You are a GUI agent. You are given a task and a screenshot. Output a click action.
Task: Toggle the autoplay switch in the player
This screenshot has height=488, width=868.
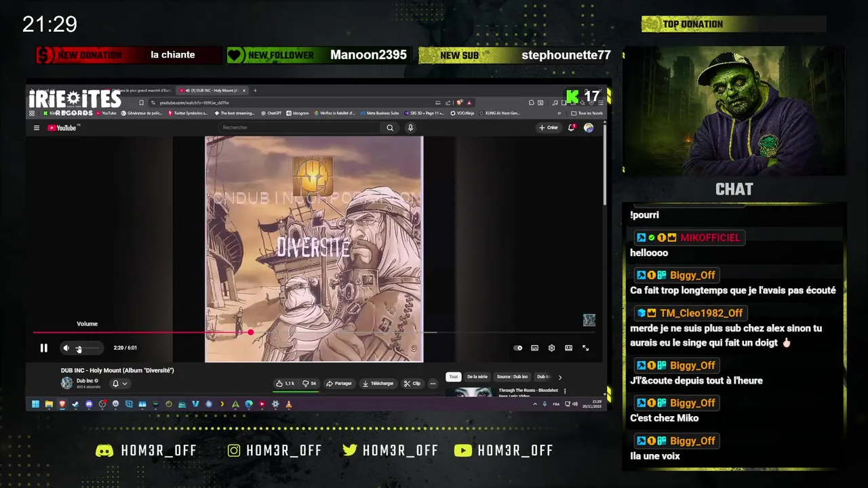518,348
